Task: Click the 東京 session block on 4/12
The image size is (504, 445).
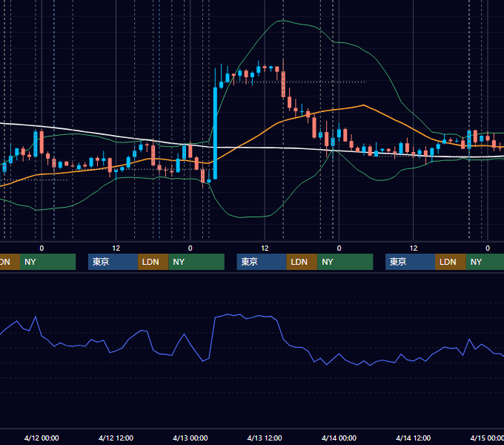Action: pyautogui.click(x=113, y=262)
